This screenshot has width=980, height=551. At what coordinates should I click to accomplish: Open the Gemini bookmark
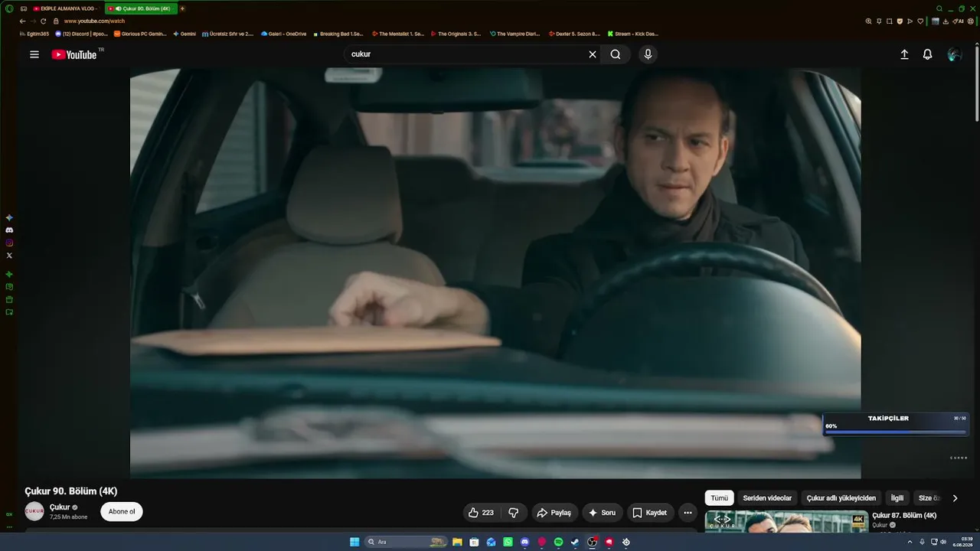pyautogui.click(x=185, y=34)
